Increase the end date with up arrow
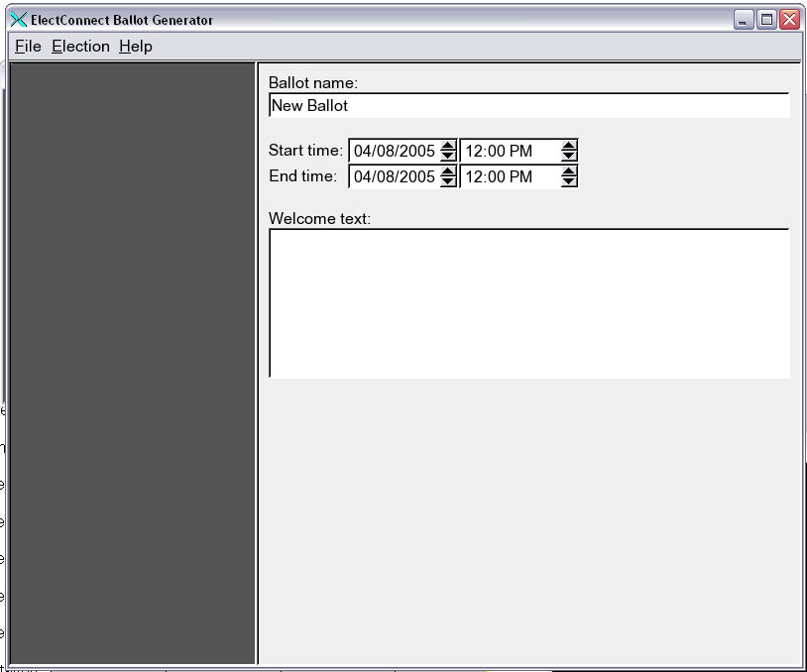 coord(448,172)
